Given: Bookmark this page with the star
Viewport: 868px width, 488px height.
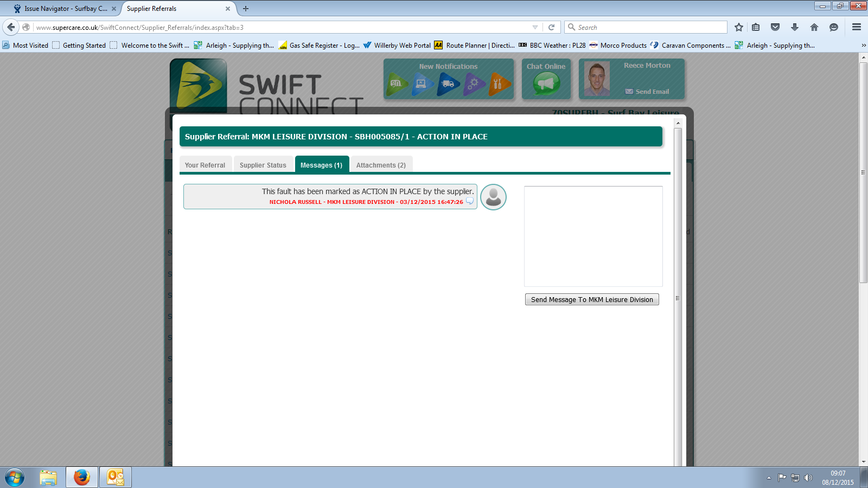Looking at the screenshot, I should coord(739,27).
